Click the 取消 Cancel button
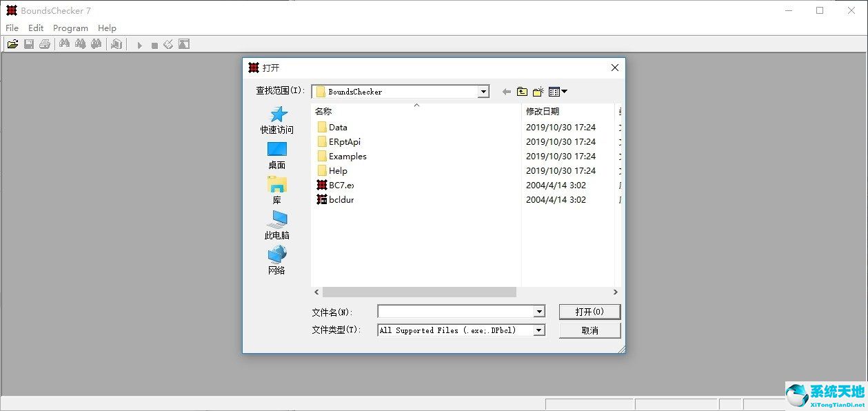The height and width of the screenshot is (411, 868). pos(589,330)
